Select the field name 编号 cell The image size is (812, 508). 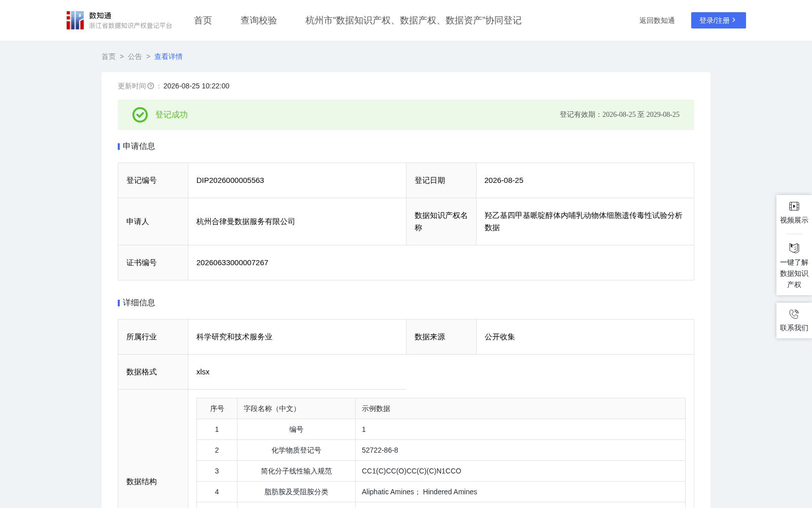coord(296,429)
